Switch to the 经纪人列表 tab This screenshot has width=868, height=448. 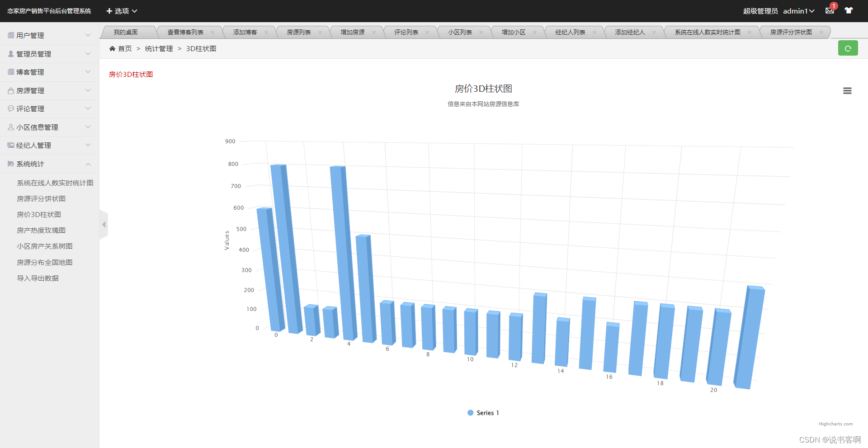(570, 32)
